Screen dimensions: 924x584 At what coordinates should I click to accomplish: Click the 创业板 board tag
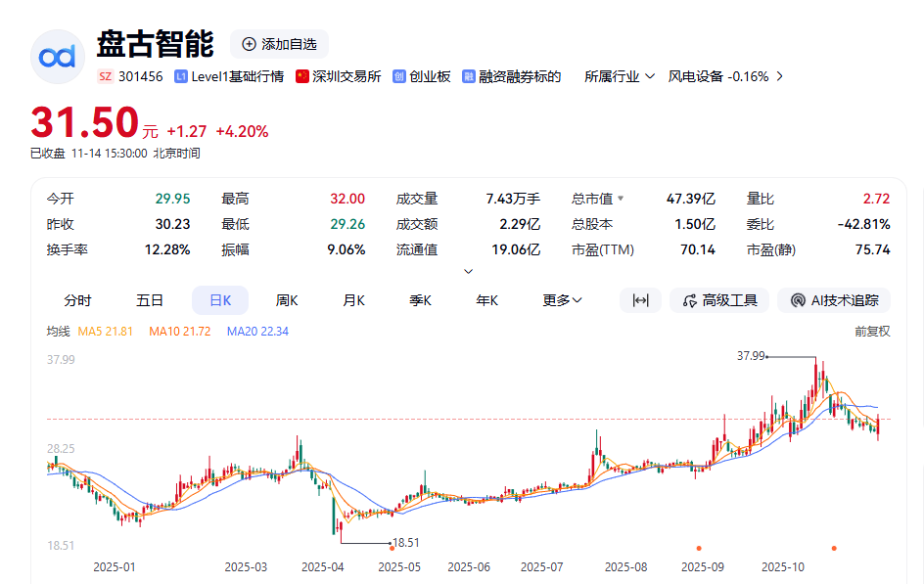(422, 76)
